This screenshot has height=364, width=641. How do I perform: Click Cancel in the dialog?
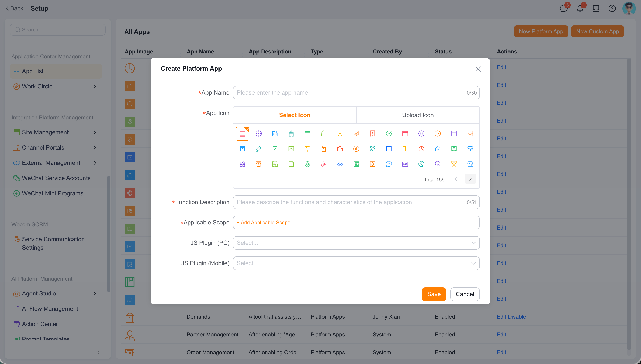pyautogui.click(x=465, y=294)
